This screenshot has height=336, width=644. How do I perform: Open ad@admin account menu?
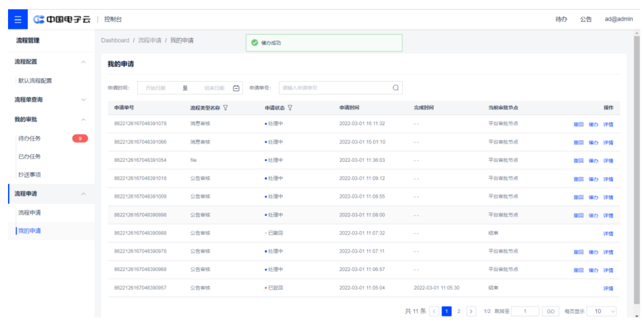[619, 19]
